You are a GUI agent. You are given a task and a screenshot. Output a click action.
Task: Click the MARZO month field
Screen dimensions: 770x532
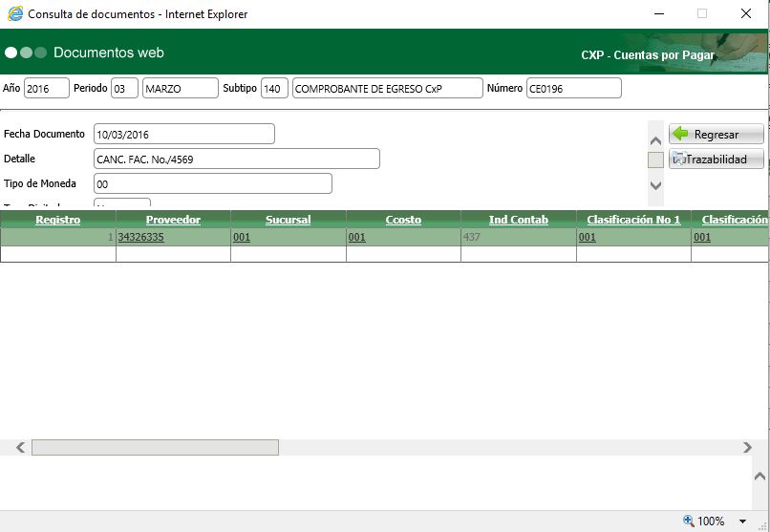pyautogui.click(x=181, y=88)
